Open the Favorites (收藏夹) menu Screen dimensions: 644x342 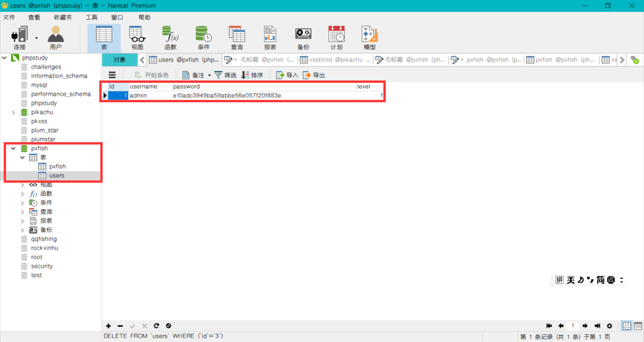click(x=63, y=17)
